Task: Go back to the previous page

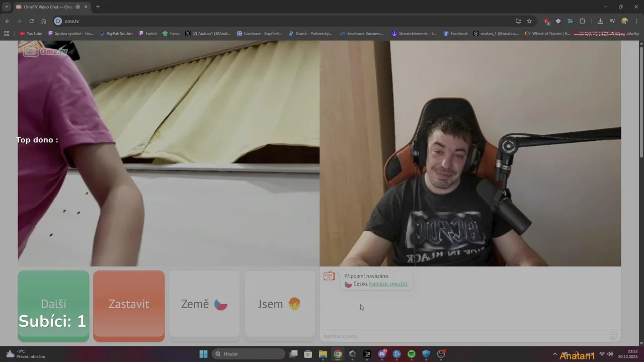Action: (x=7, y=21)
